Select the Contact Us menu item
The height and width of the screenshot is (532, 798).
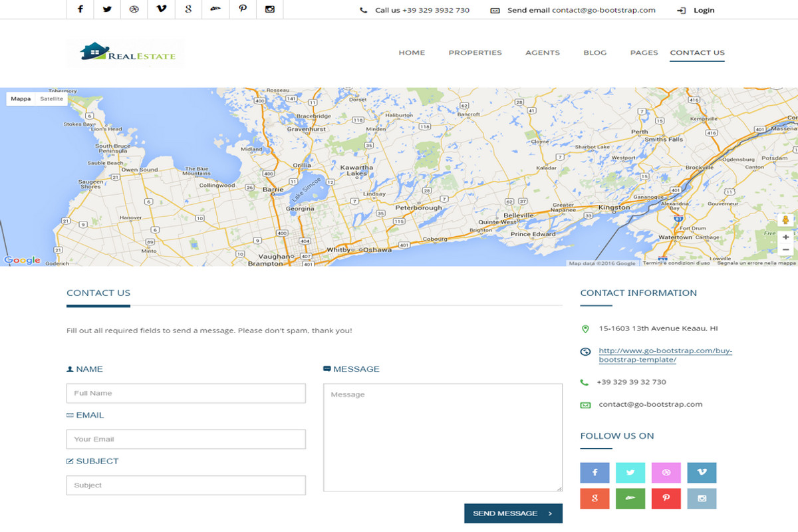point(697,53)
